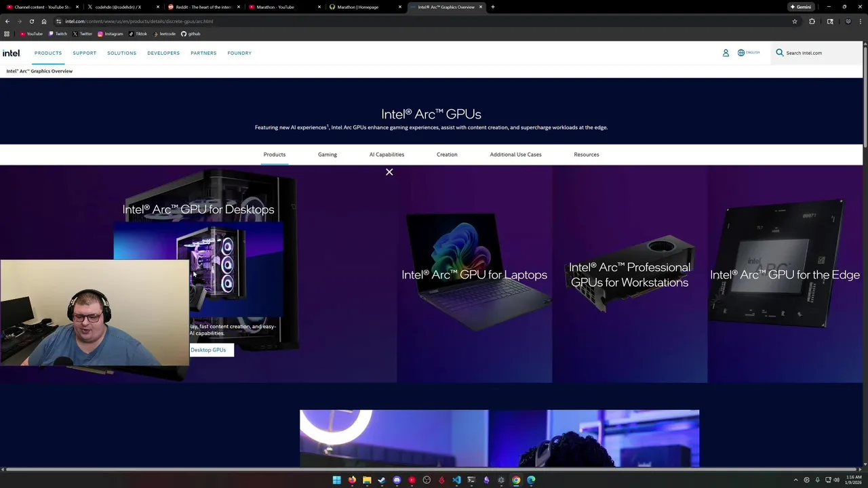Screen dimensions: 868x488
Task: Open Intel Arc GPU for the Edge card
Action: [x=785, y=274]
